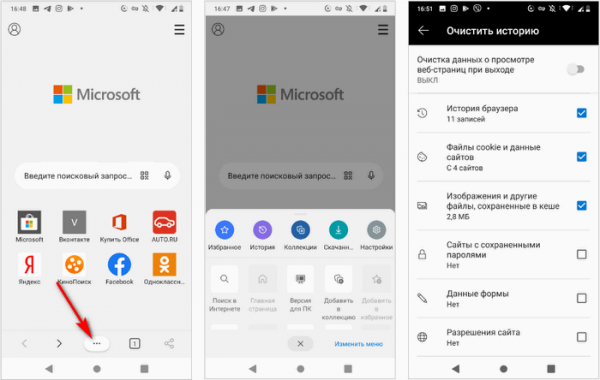Viewport: 600px width, 380px height.
Task: Check Сайты с сохраненными паролями checkbox
Action: pos(582,254)
